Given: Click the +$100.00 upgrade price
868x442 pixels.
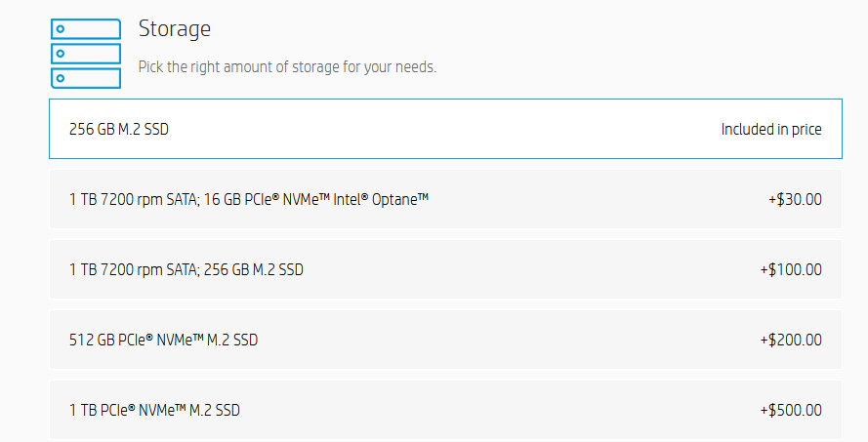Looking at the screenshot, I should click(791, 269).
